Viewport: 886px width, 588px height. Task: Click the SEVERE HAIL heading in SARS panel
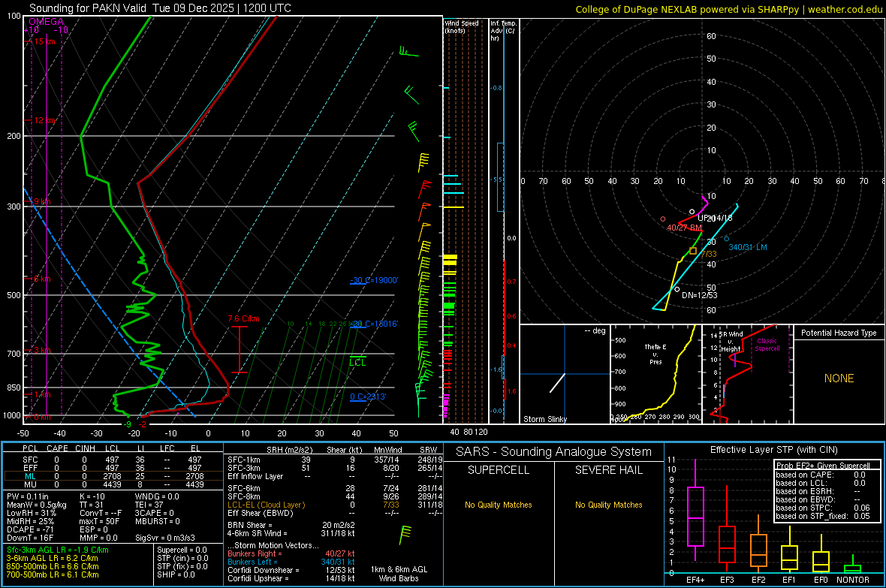[608, 470]
